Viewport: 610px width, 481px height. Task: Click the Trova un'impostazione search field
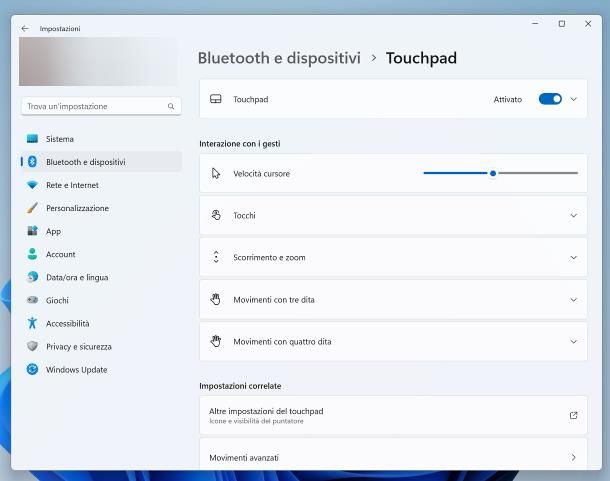(93, 106)
